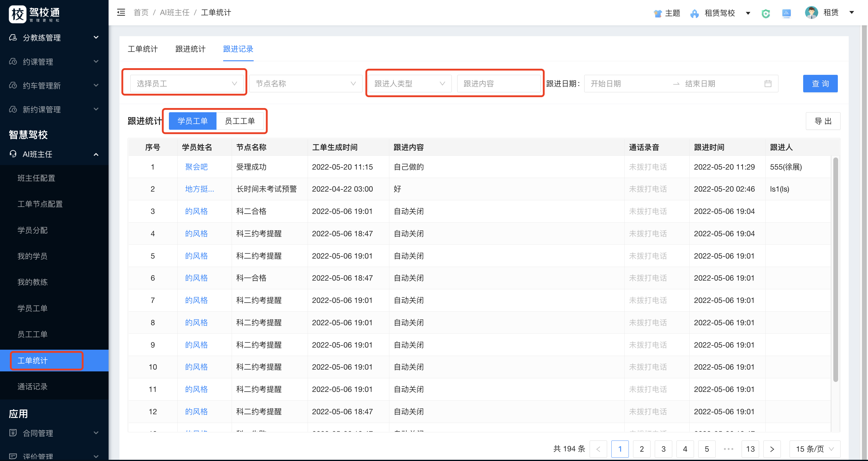
Task: Go to page 3 of results
Action: (x=664, y=449)
